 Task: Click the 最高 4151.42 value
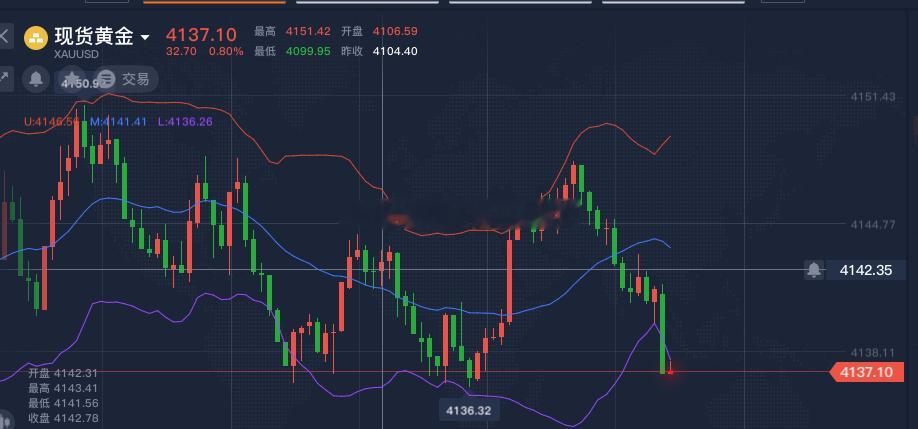308,32
